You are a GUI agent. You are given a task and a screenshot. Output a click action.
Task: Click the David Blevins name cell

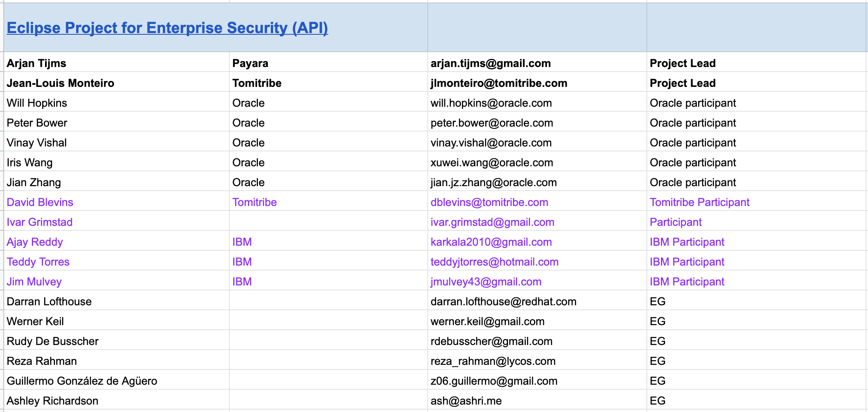pyautogui.click(x=40, y=202)
